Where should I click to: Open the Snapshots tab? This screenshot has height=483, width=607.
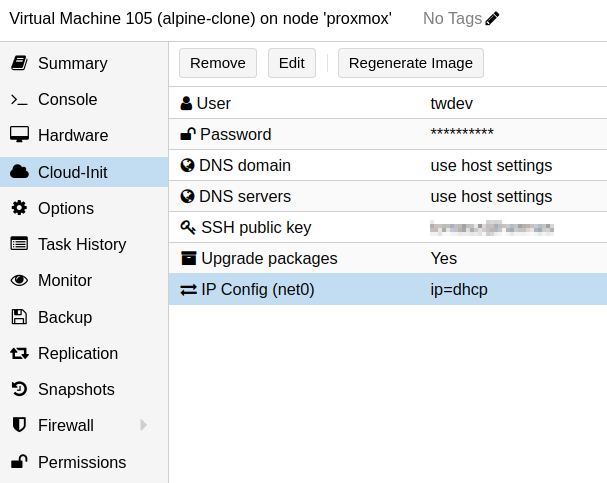tap(84, 389)
